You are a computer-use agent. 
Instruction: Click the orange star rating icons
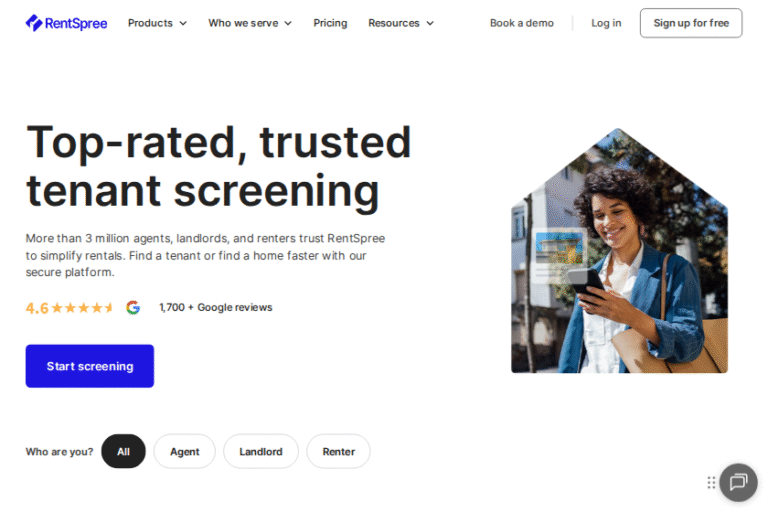pyautogui.click(x=82, y=308)
